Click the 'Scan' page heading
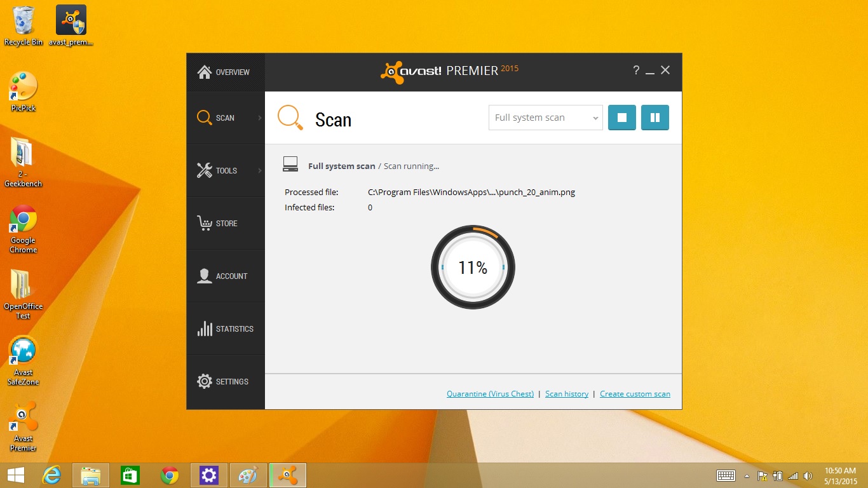Screen dimensions: 868x488 click(x=333, y=120)
